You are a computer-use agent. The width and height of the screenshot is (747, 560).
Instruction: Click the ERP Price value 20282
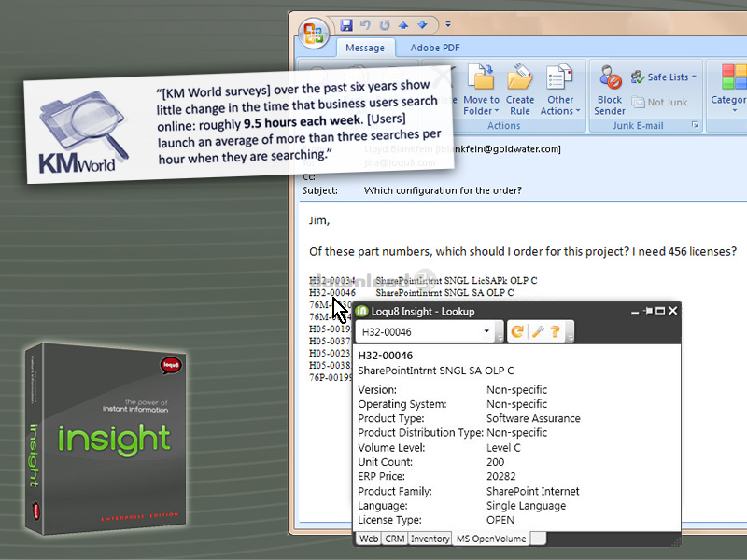500,476
